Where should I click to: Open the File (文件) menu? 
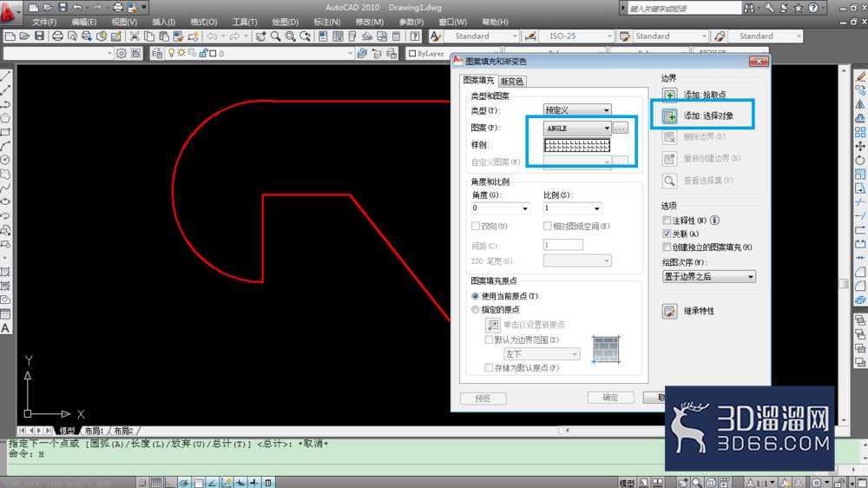43,23
